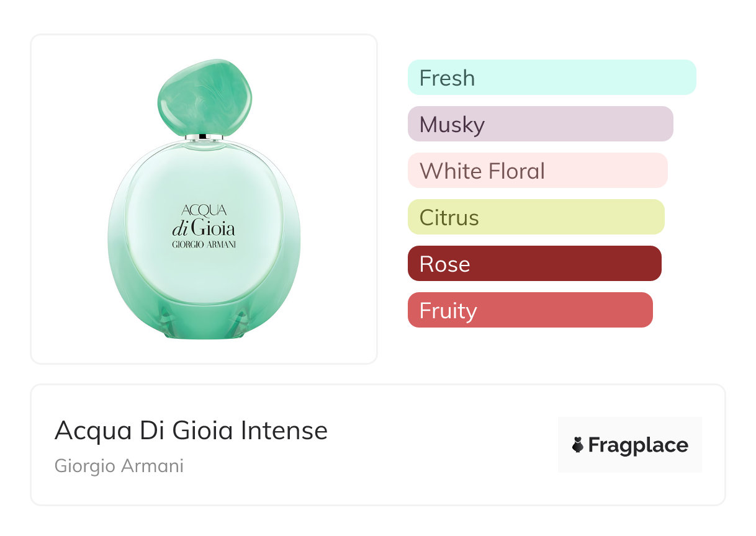Click the silver neck ring of the bottle

coord(204,137)
